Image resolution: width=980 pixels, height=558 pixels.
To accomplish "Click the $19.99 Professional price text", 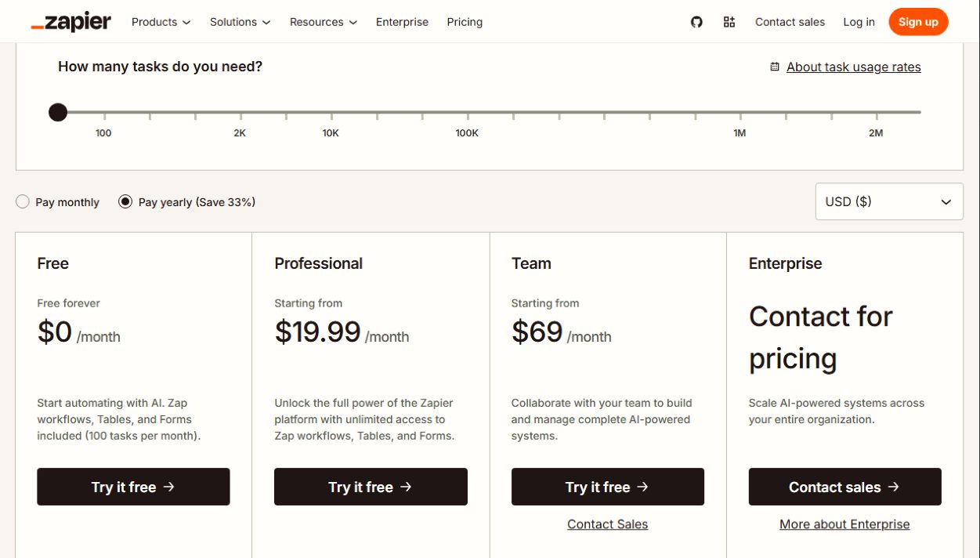I will click(x=317, y=332).
